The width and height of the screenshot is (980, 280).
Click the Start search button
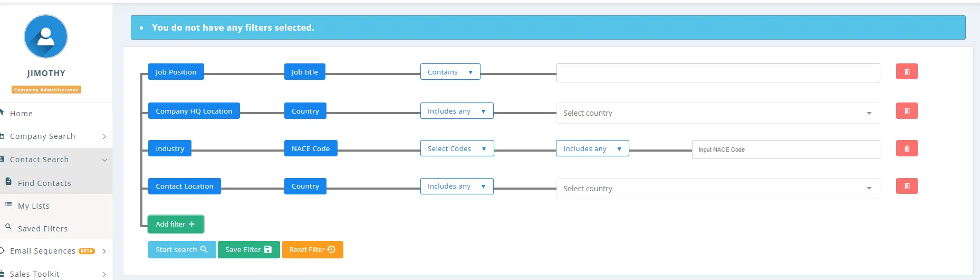181,250
